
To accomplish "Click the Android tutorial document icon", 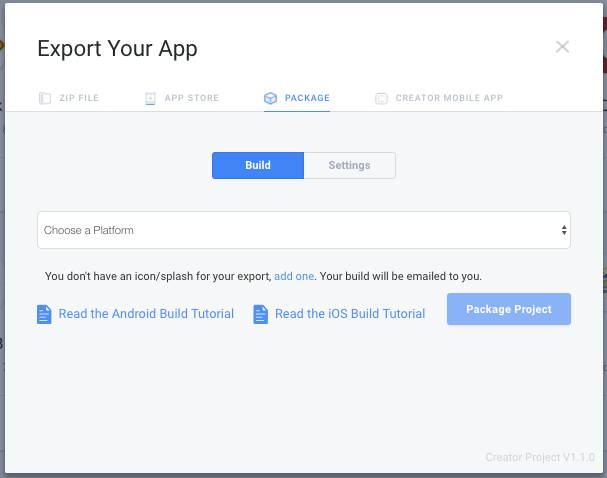I will (x=44, y=314).
